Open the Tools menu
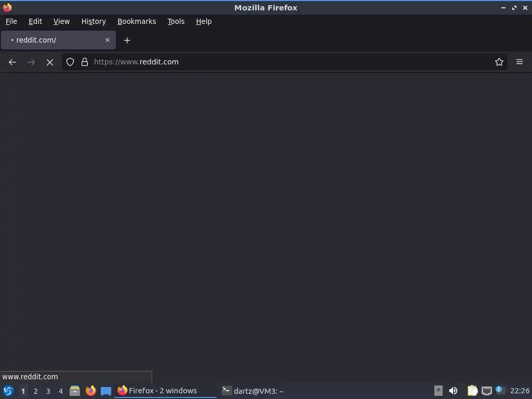The image size is (532, 399). (x=176, y=21)
